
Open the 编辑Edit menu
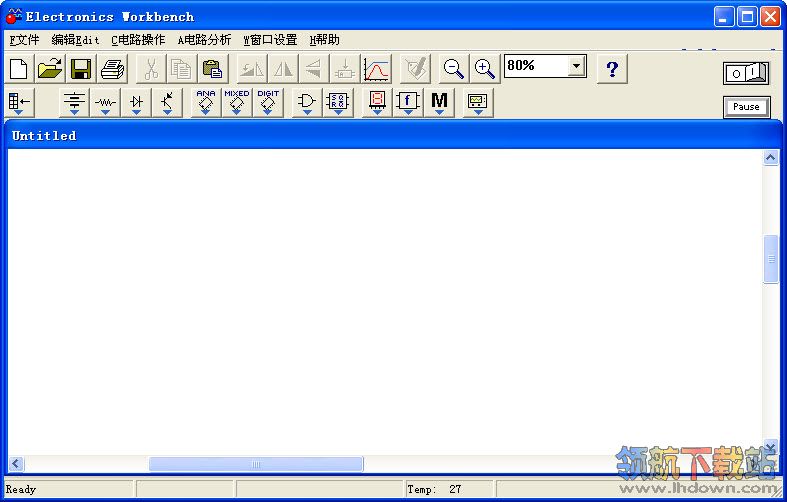75,40
